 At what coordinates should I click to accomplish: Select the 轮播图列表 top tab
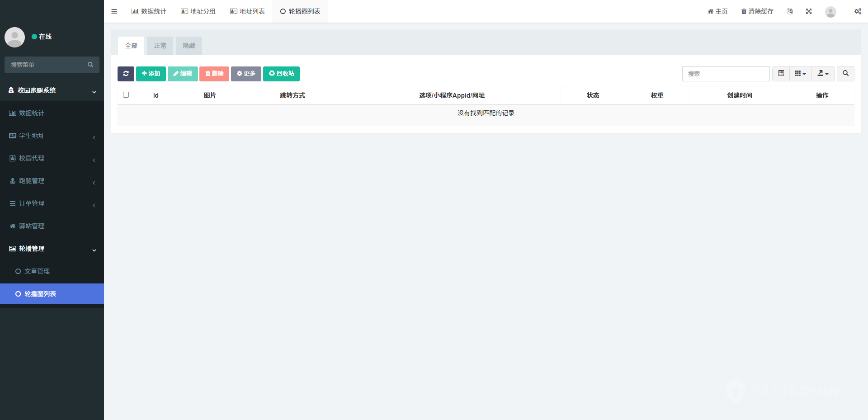click(300, 11)
